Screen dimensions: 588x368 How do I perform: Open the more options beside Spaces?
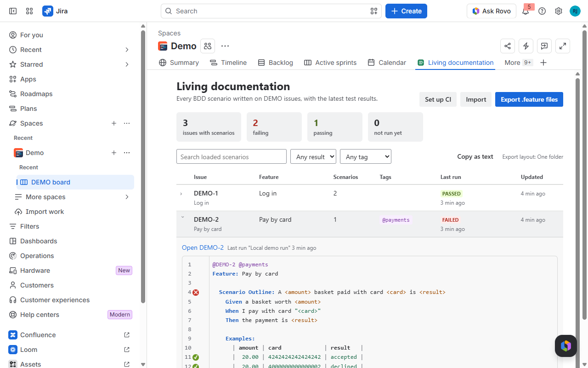pyautogui.click(x=127, y=123)
